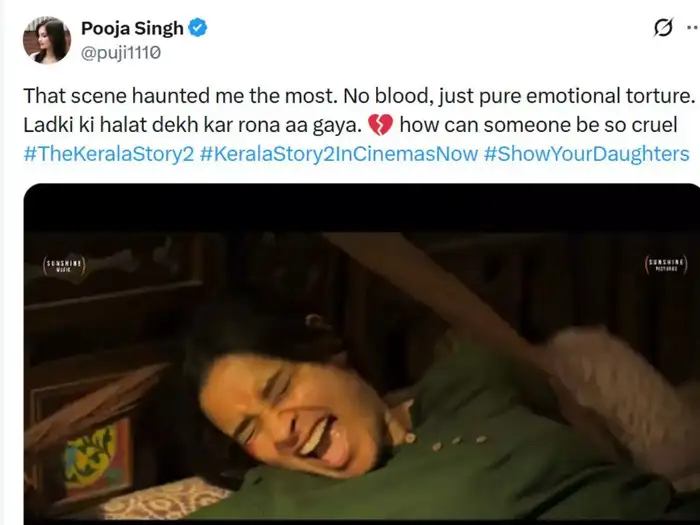The width and height of the screenshot is (700, 525).
Task: Click the Sunshine Pictures watermark logo
Action: tap(666, 265)
